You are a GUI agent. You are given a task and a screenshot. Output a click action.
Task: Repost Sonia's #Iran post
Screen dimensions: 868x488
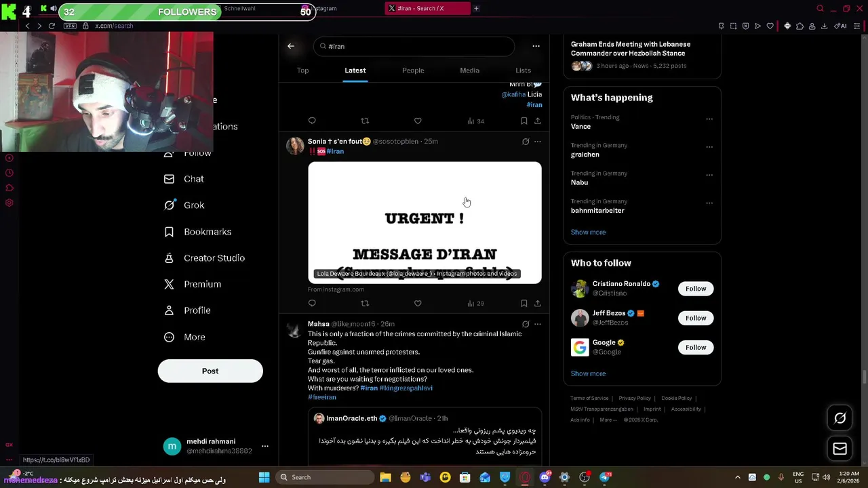(365, 303)
